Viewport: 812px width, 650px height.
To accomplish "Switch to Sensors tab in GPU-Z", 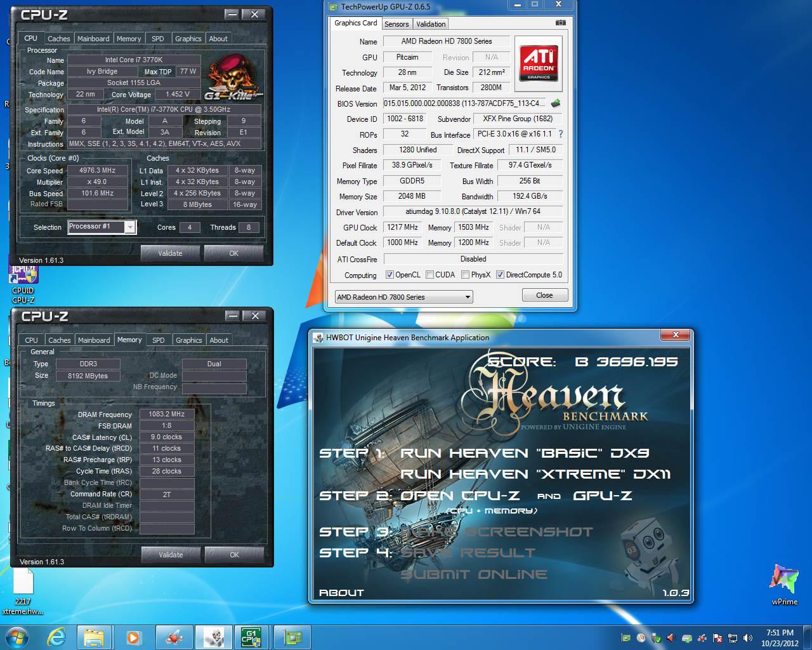I will click(396, 24).
